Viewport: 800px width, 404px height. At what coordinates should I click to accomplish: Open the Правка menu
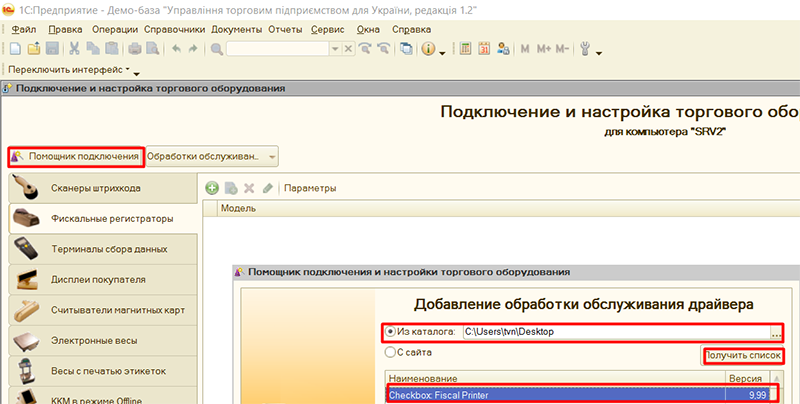point(65,29)
